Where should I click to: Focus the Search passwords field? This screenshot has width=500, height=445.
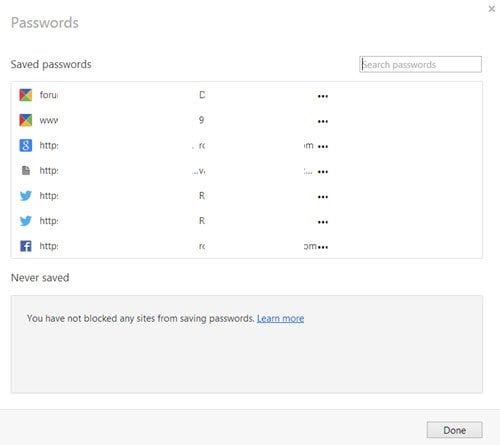(x=420, y=64)
